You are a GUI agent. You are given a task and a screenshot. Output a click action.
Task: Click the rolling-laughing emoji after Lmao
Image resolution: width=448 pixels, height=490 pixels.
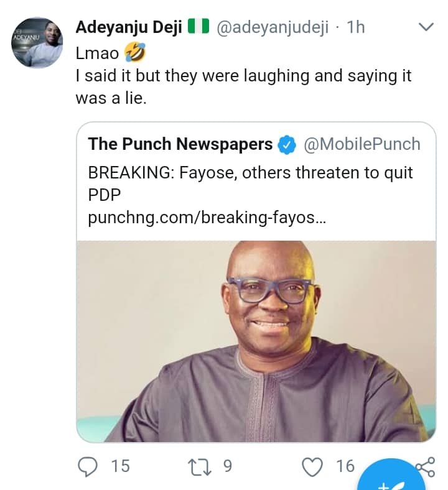(x=134, y=53)
